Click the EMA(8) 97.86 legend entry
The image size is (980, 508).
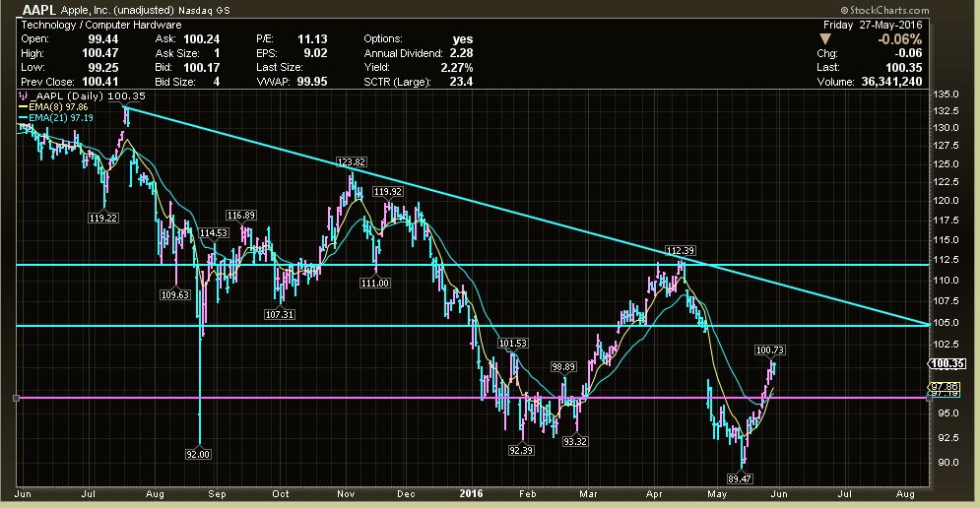(54, 107)
